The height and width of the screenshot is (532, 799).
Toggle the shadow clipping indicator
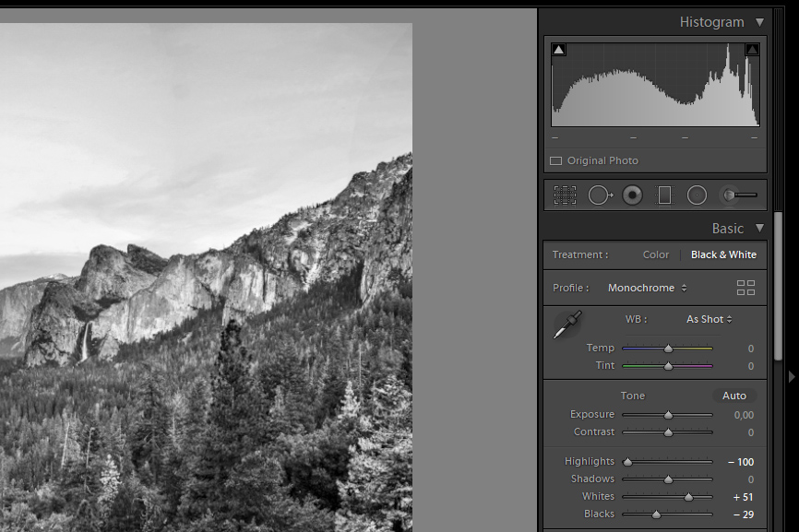click(x=559, y=48)
